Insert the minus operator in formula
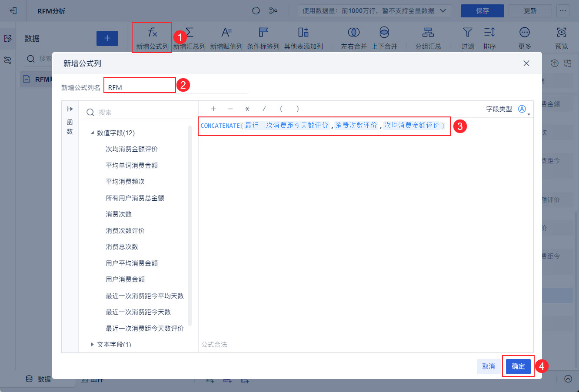Viewport: 579px width, 392px height. coord(230,109)
